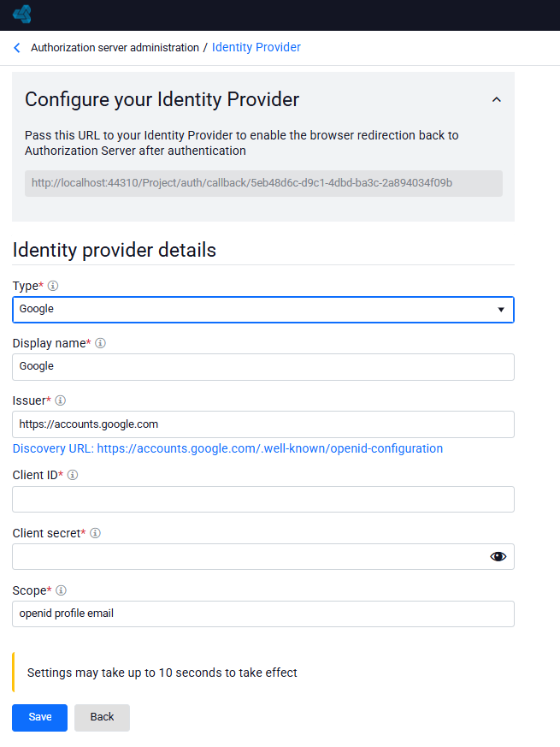Open the Type field info icon
This screenshot has height=747, width=560.
pyautogui.click(x=53, y=286)
